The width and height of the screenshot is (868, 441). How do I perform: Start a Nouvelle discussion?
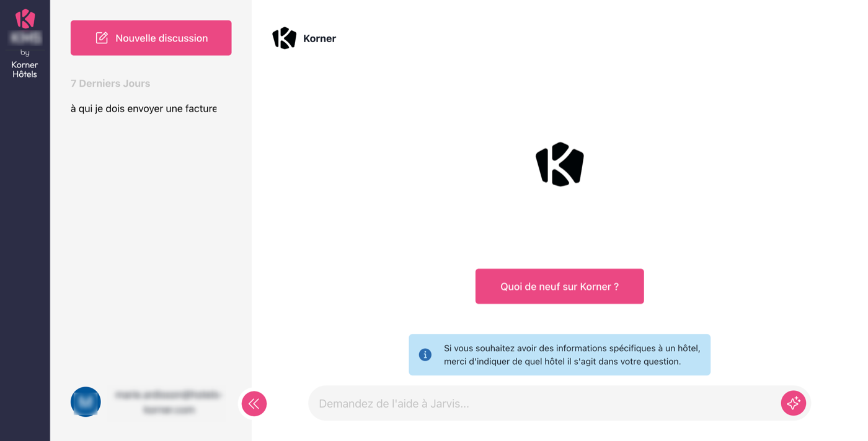(x=151, y=38)
